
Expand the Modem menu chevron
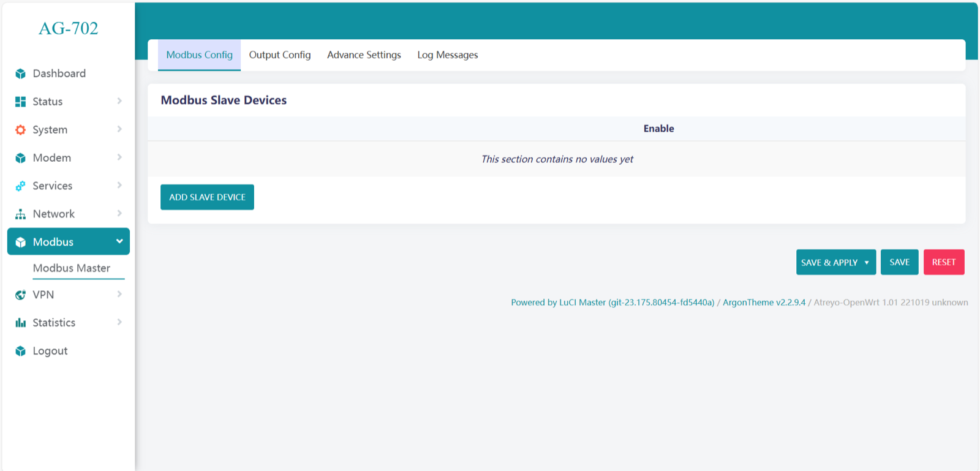click(x=119, y=157)
